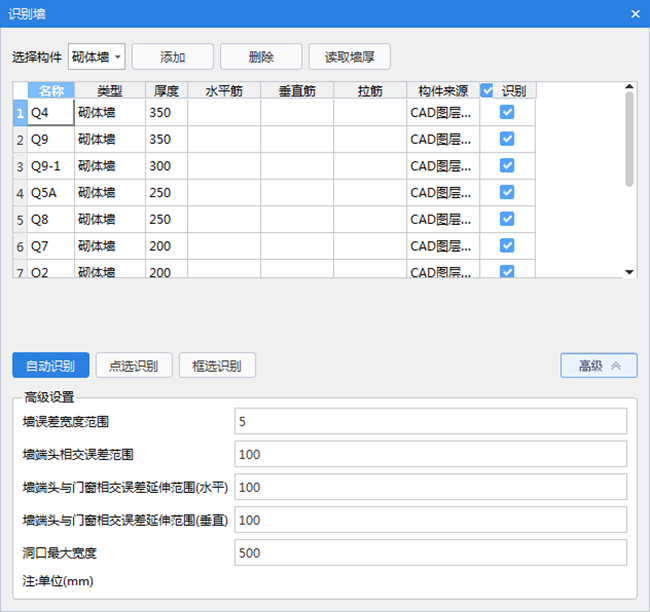Click the 添加 button
The width and height of the screenshot is (650, 612).
(172, 57)
